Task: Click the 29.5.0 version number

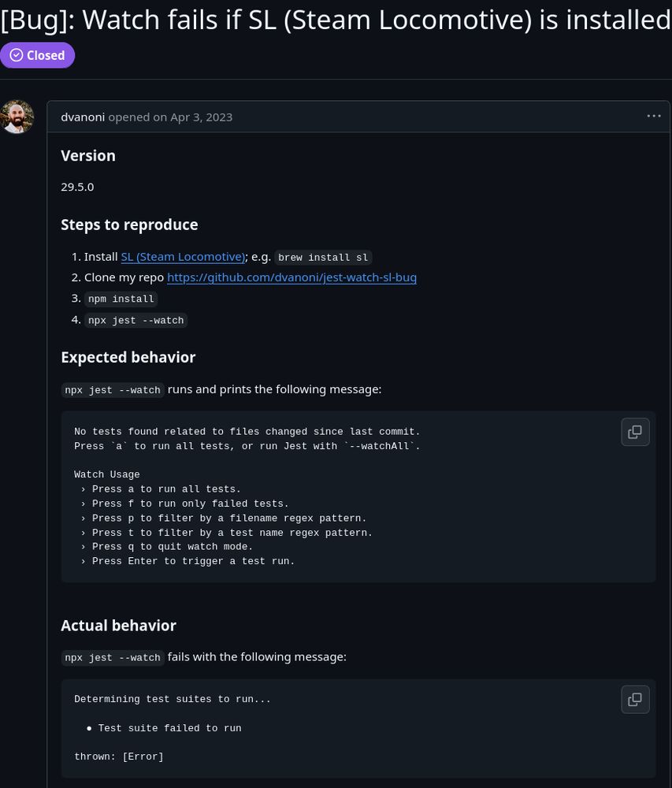Action: 77,187
